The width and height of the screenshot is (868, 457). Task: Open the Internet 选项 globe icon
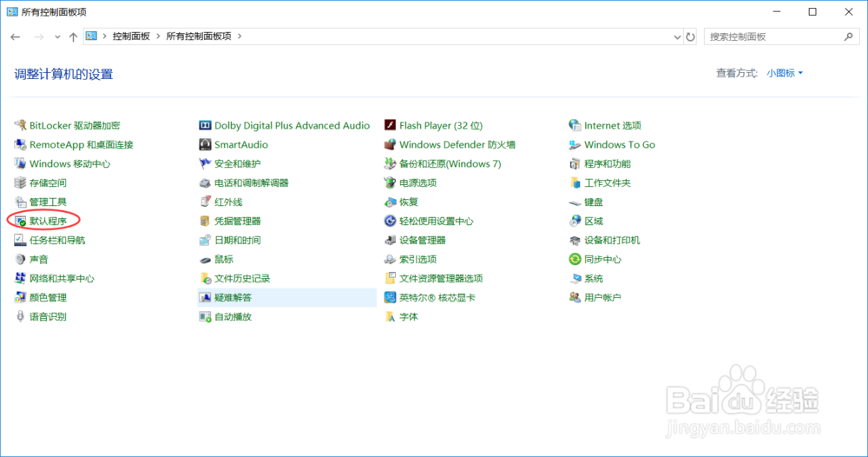(x=575, y=125)
